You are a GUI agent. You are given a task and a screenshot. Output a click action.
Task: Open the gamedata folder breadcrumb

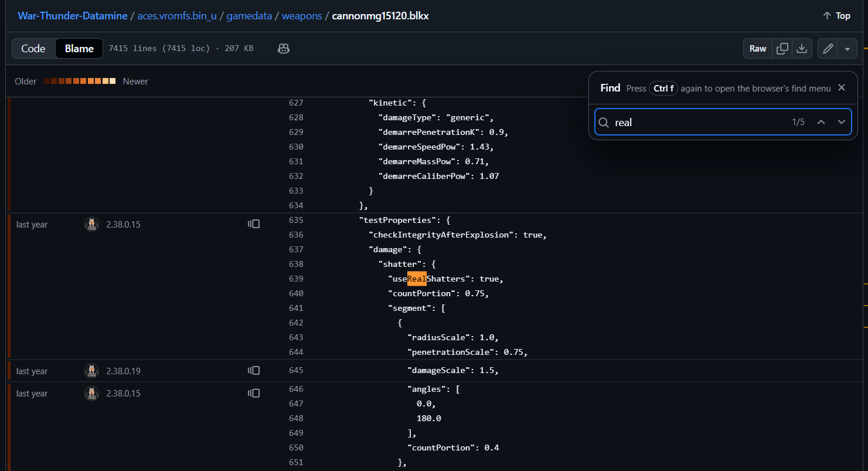(x=249, y=16)
